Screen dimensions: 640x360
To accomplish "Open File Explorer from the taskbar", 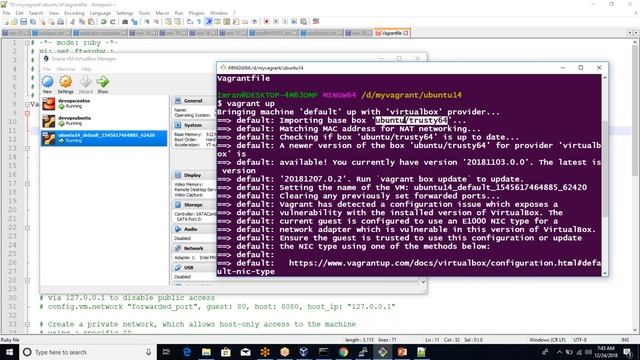I will coord(206,352).
